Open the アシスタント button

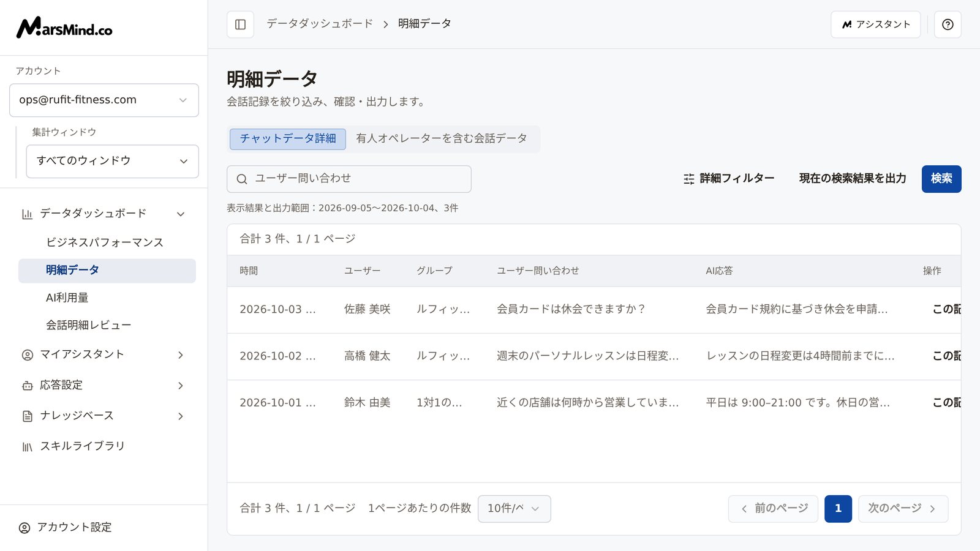[875, 24]
